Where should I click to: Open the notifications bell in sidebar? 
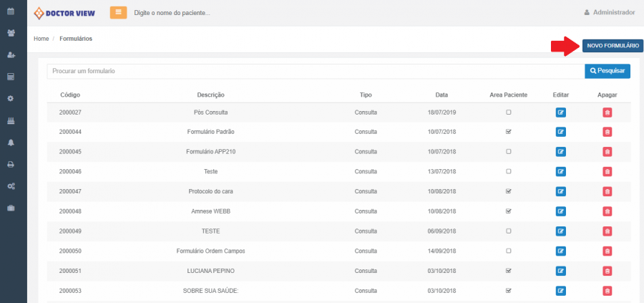coord(11,143)
